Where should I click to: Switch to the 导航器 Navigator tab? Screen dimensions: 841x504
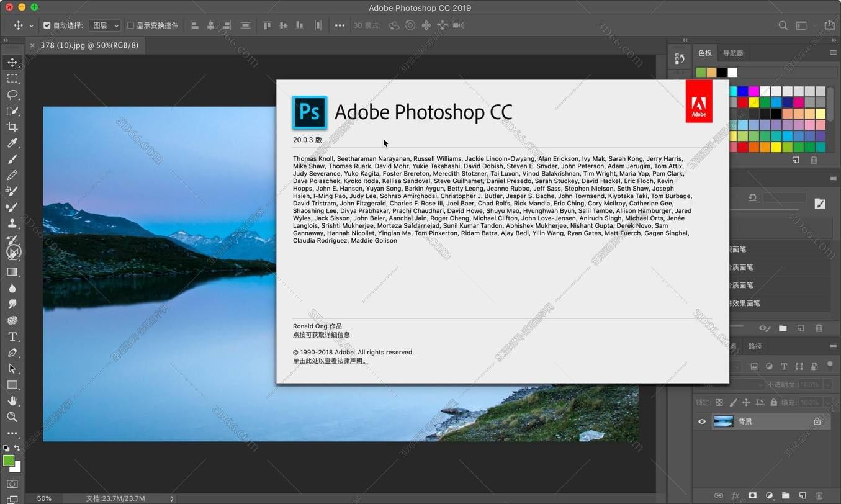(x=732, y=53)
